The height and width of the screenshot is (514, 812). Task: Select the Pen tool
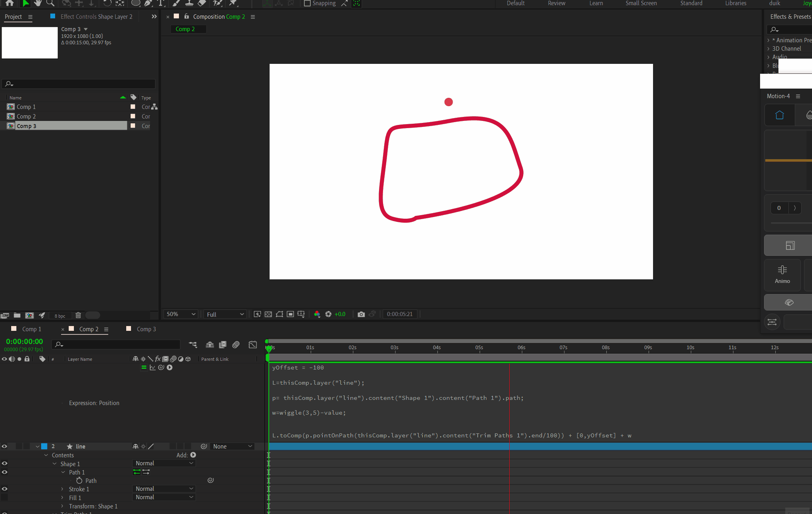(x=148, y=3)
